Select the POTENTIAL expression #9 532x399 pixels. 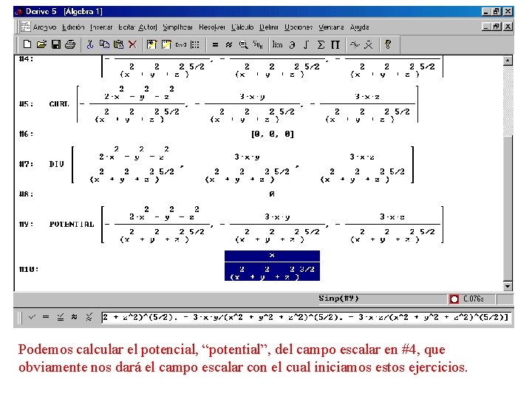[x=246, y=225]
